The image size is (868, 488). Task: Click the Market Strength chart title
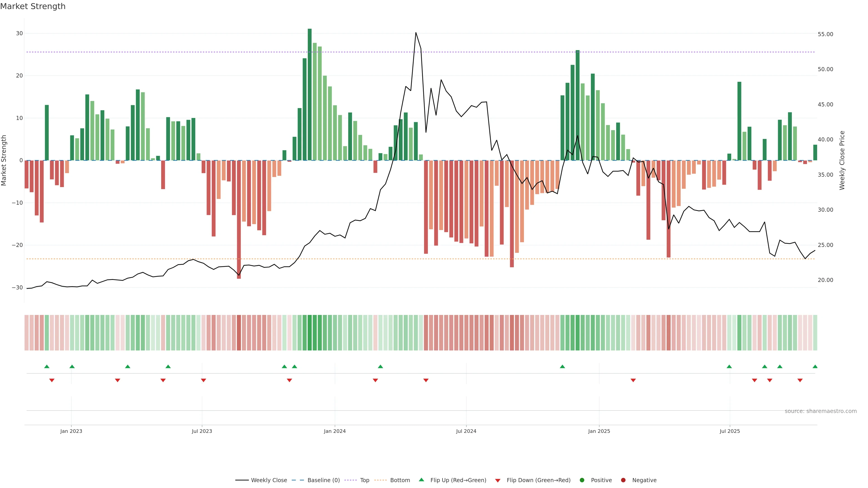point(33,6)
